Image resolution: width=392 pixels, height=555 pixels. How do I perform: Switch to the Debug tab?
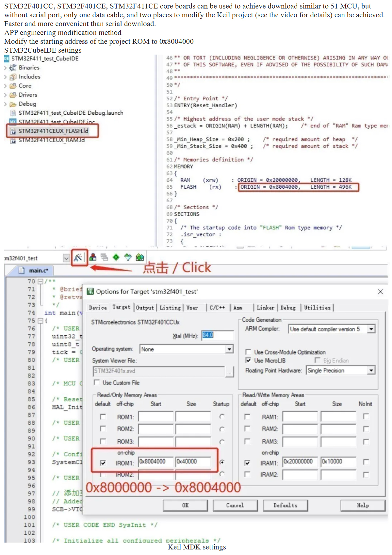click(x=288, y=308)
